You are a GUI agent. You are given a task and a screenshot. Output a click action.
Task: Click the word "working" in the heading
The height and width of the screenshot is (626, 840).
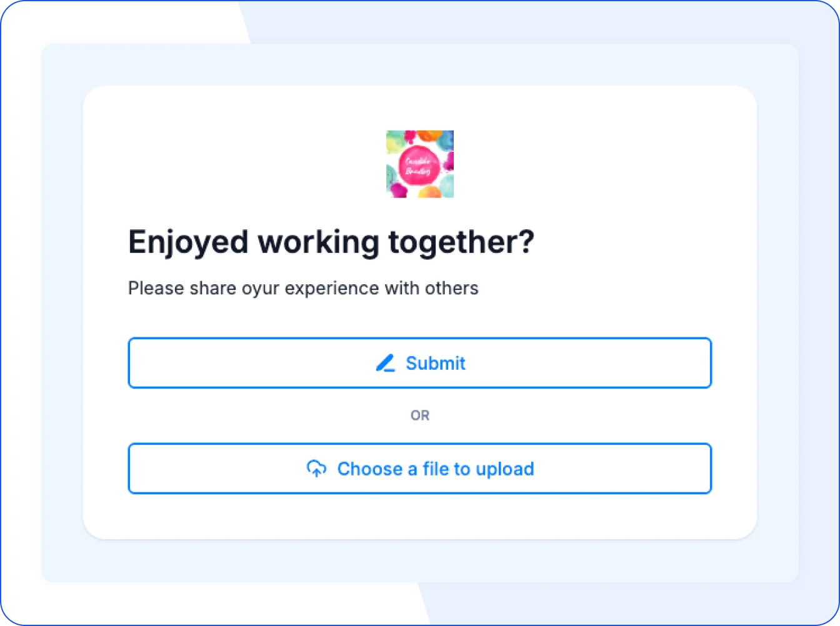[318, 243]
